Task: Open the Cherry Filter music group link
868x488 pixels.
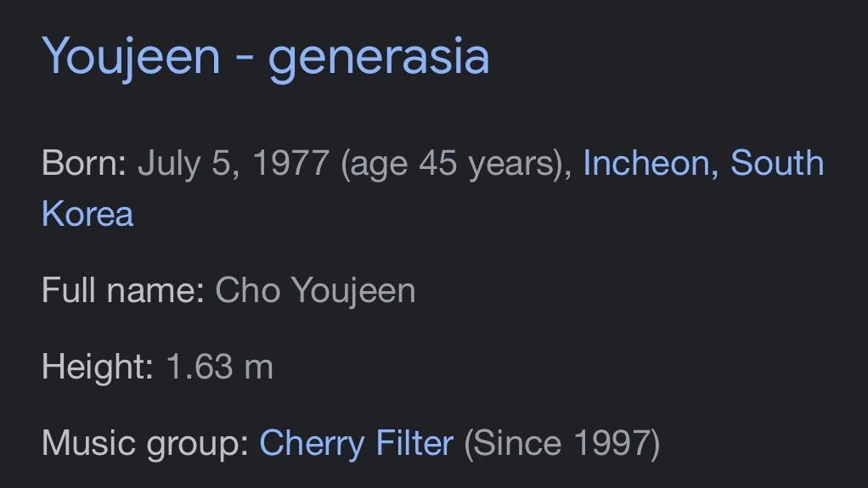Action: (x=357, y=443)
